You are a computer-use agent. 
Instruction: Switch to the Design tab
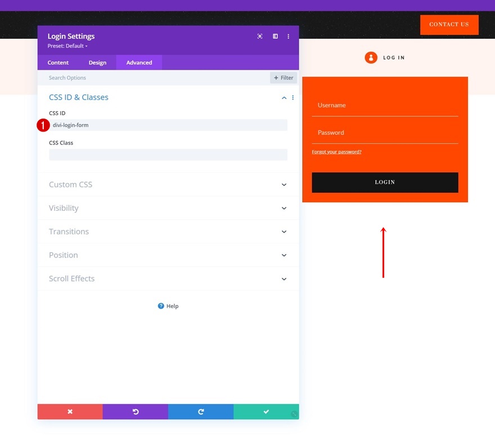pyautogui.click(x=97, y=62)
